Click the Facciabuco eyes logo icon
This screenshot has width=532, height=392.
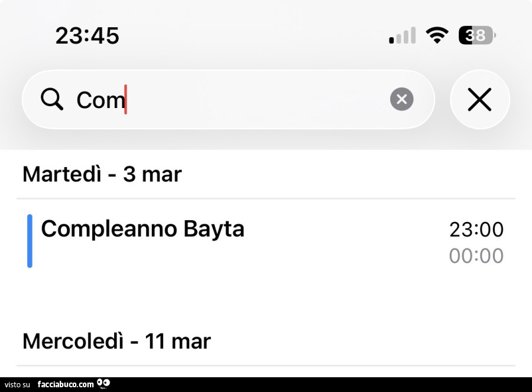click(103, 384)
